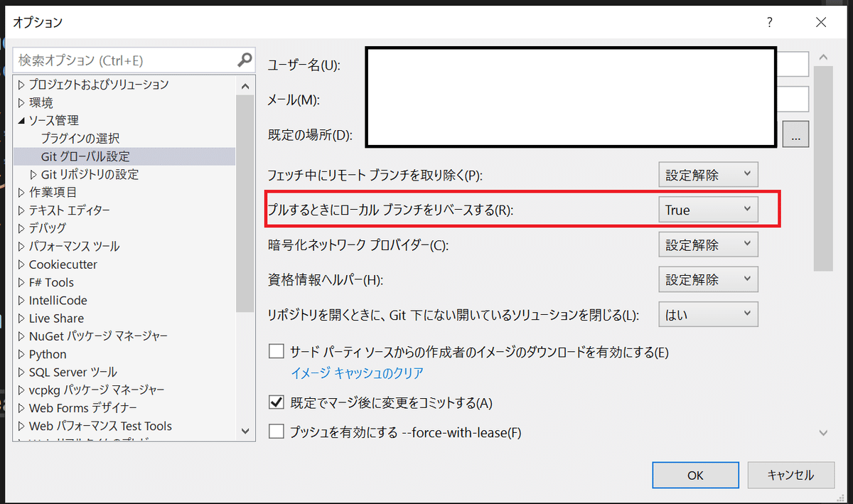The height and width of the screenshot is (504, 853).
Task: Open the 資格情報ヘルパー dropdown
Action: [708, 279]
